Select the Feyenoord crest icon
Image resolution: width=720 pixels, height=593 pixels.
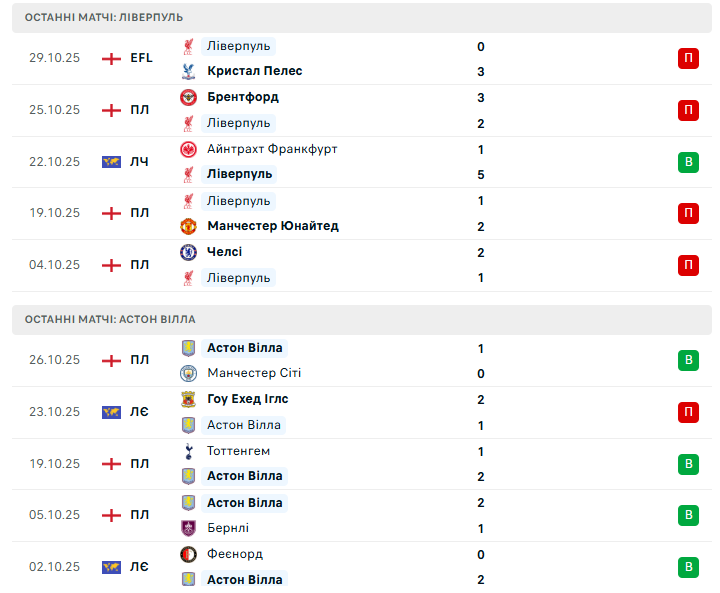189,554
